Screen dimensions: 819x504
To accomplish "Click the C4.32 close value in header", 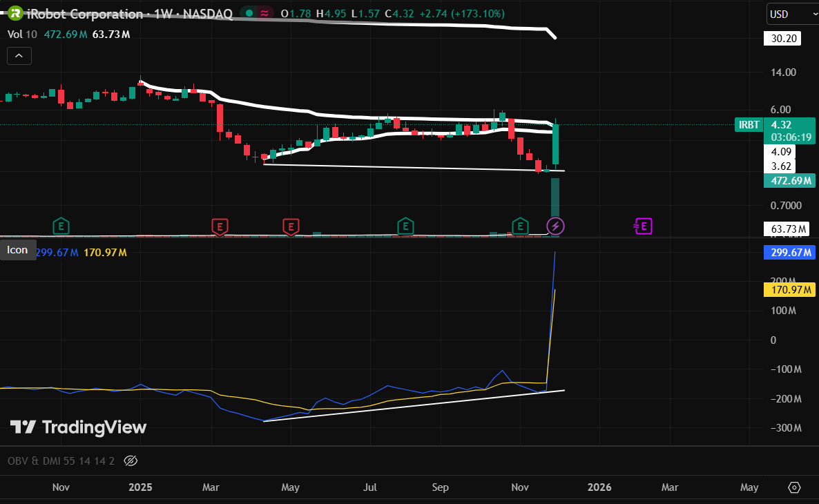I will pos(400,14).
